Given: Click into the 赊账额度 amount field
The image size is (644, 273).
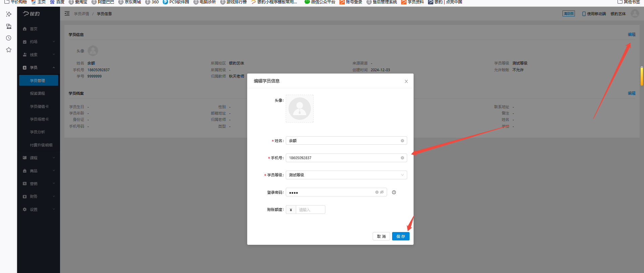Looking at the screenshot, I should pyautogui.click(x=310, y=210).
